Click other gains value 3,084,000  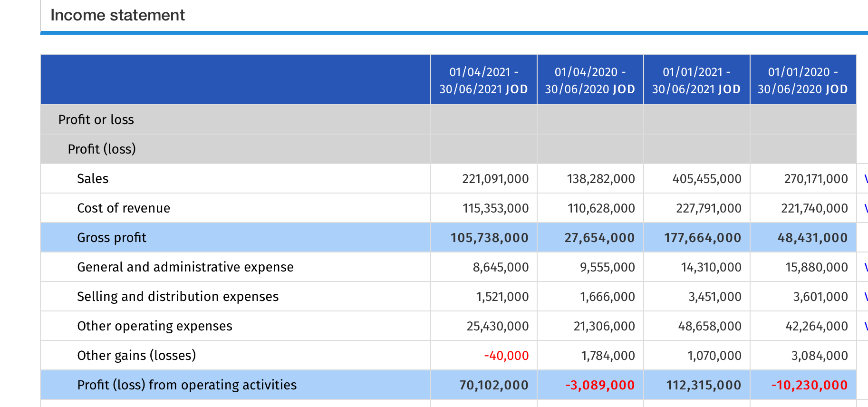pos(820,356)
